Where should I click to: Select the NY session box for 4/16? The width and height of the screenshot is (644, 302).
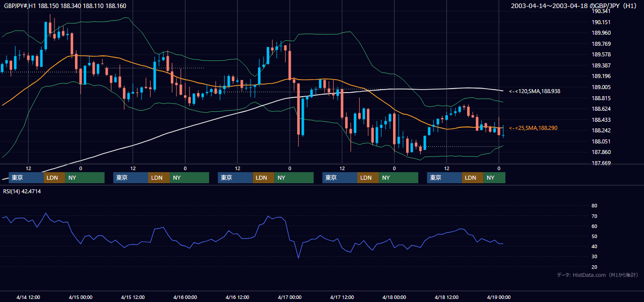coord(294,178)
